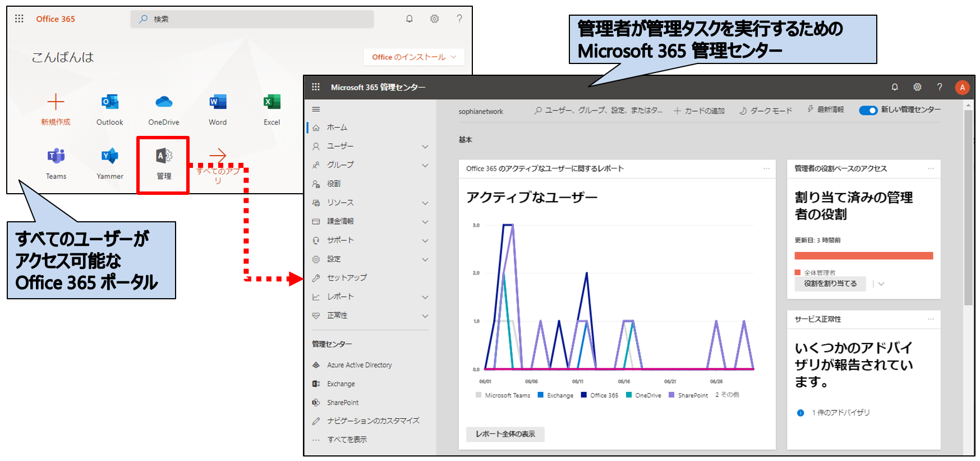Viewport: 980px width, 461px height.
Task: Open the admin center app launcher grid
Action: [316, 87]
